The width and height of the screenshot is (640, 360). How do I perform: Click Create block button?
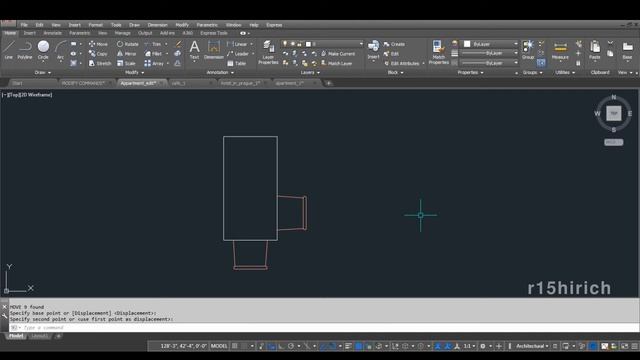click(x=394, y=44)
